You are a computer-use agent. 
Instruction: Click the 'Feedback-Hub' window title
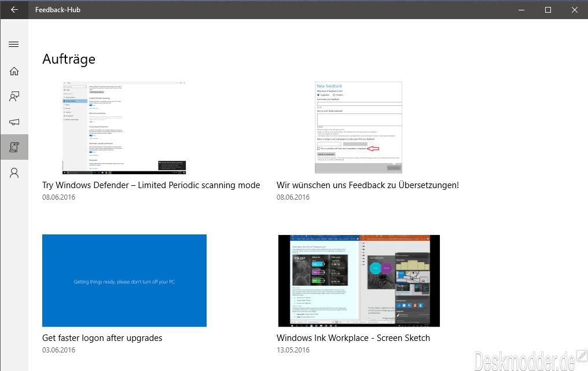(58, 10)
